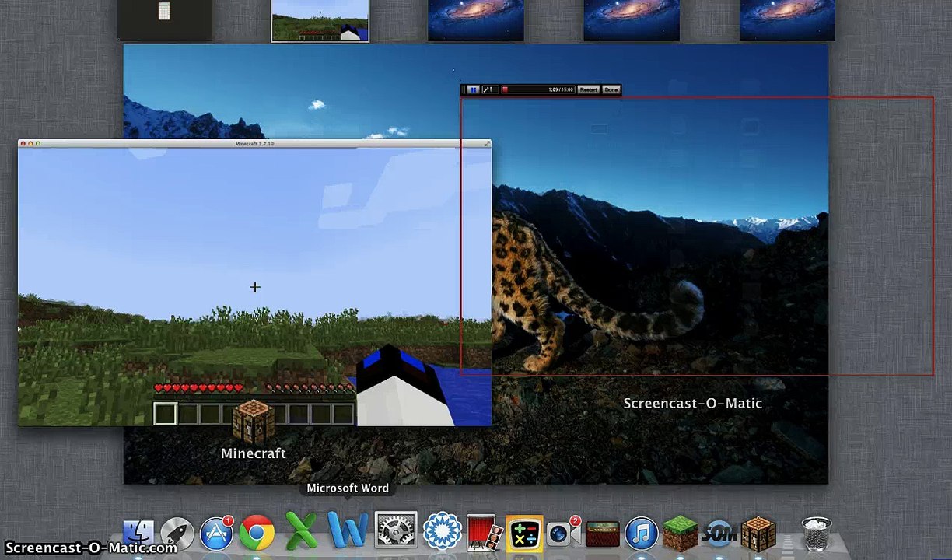Launch Minecraft grass block dock icon

pyautogui.click(x=681, y=534)
